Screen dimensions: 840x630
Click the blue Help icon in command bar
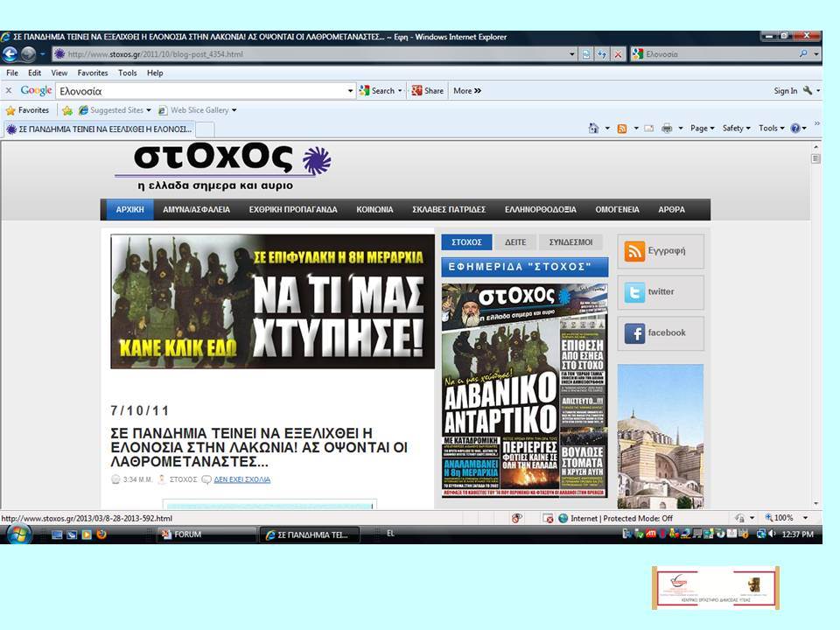[x=795, y=128]
